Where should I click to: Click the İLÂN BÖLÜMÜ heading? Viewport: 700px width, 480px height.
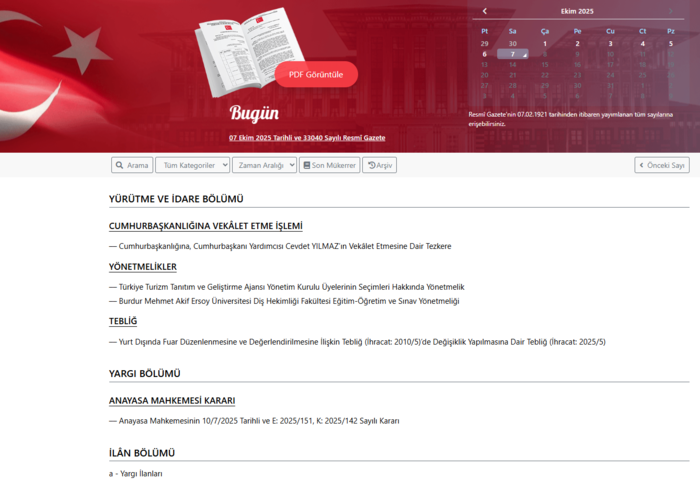(x=142, y=453)
